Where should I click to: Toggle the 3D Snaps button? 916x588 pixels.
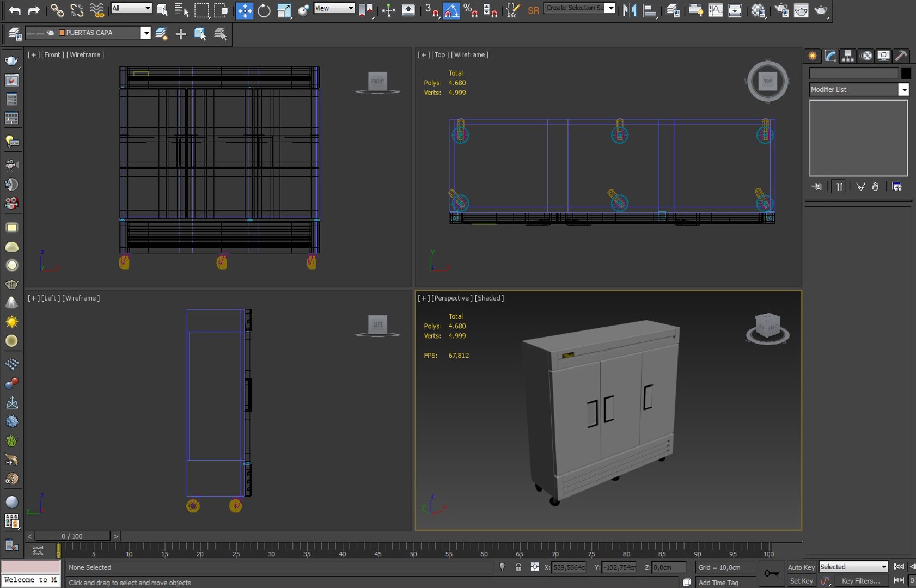click(x=431, y=10)
